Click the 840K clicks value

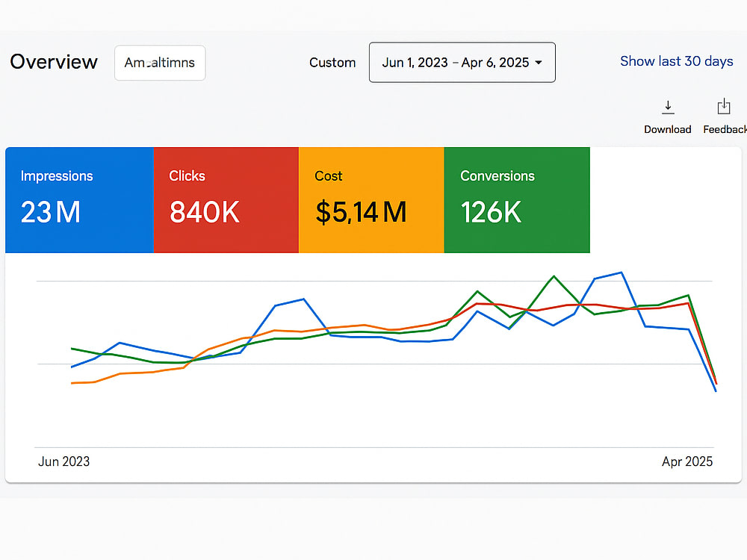point(205,212)
